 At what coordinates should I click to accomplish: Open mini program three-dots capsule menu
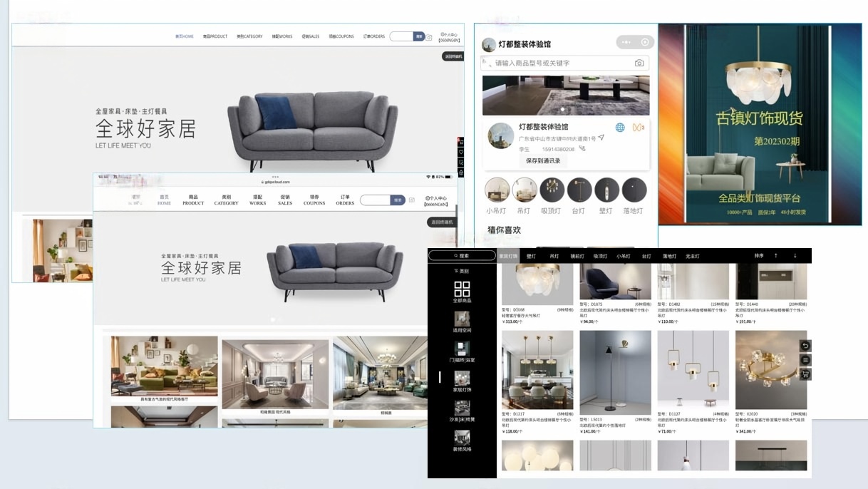coord(626,42)
